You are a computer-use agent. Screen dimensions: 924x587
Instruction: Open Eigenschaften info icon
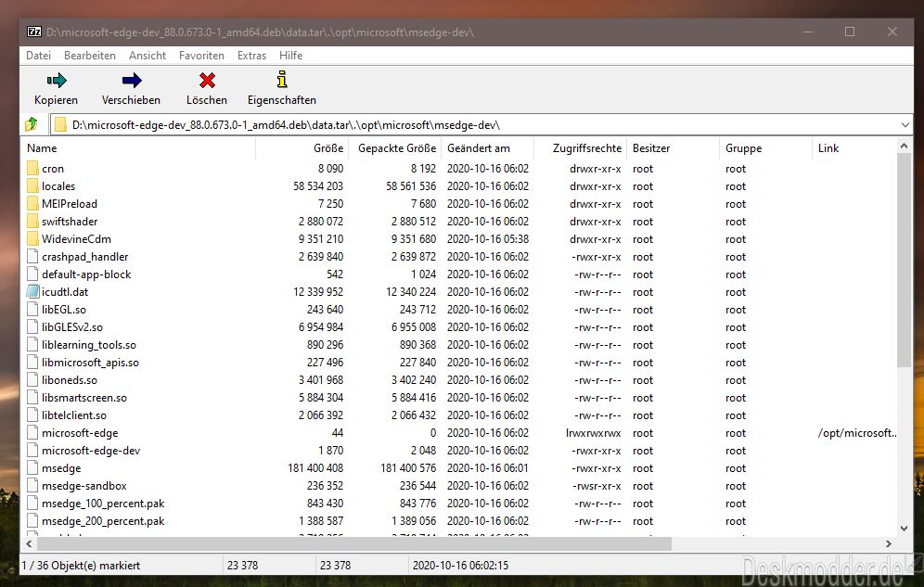pos(282,80)
